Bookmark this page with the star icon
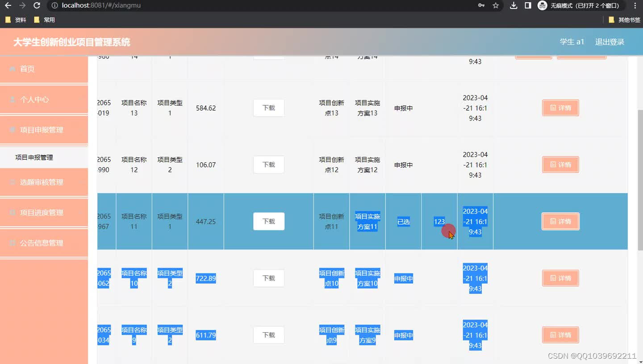The width and height of the screenshot is (643, 364). click(496, 6)
